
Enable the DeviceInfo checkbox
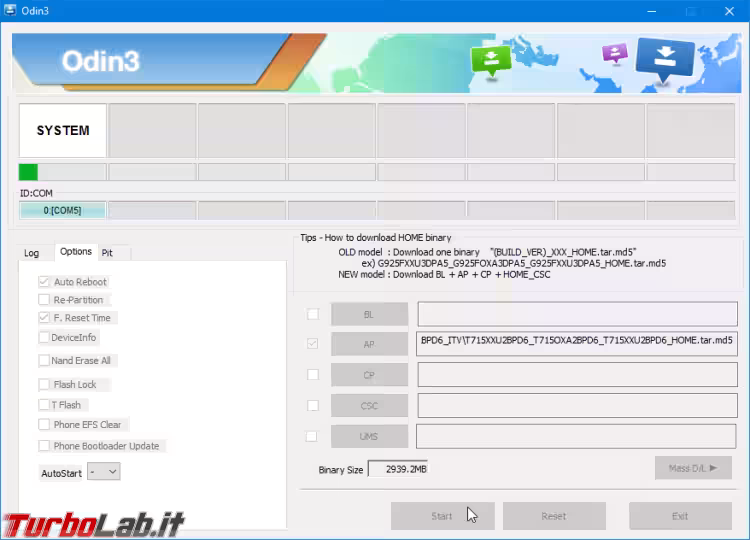(44, 337)
